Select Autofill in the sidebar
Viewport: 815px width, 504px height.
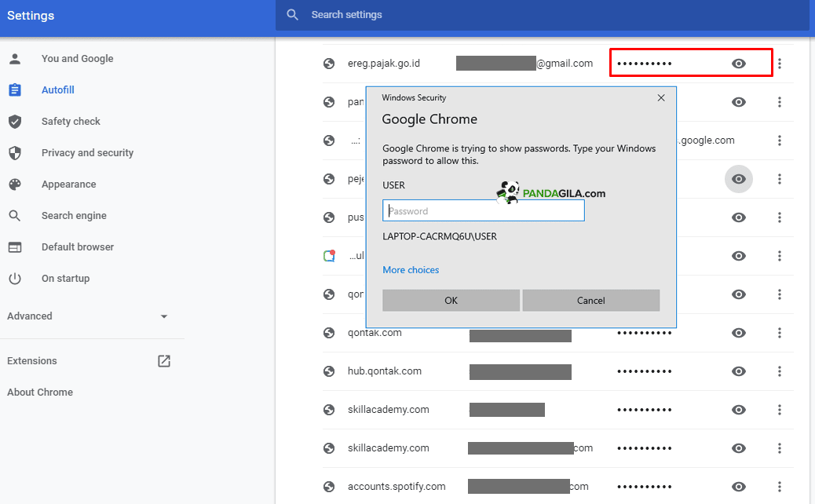(57, 90)
